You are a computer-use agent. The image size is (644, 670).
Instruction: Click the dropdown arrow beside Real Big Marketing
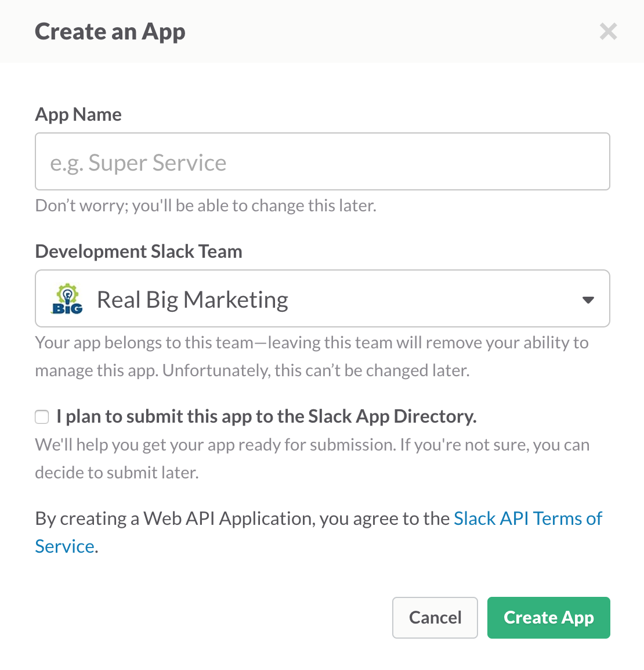[x=588, y=300]
